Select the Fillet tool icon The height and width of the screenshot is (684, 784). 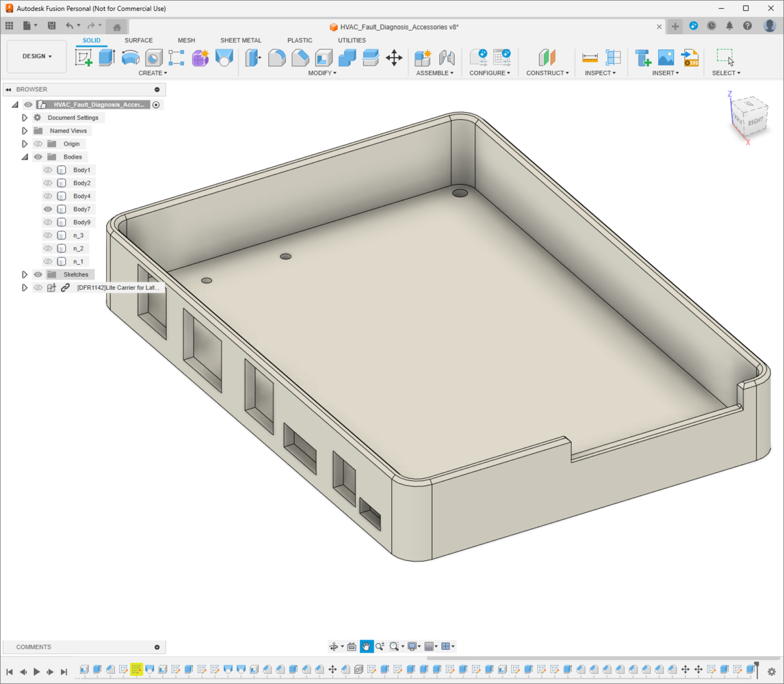[277, 58]
